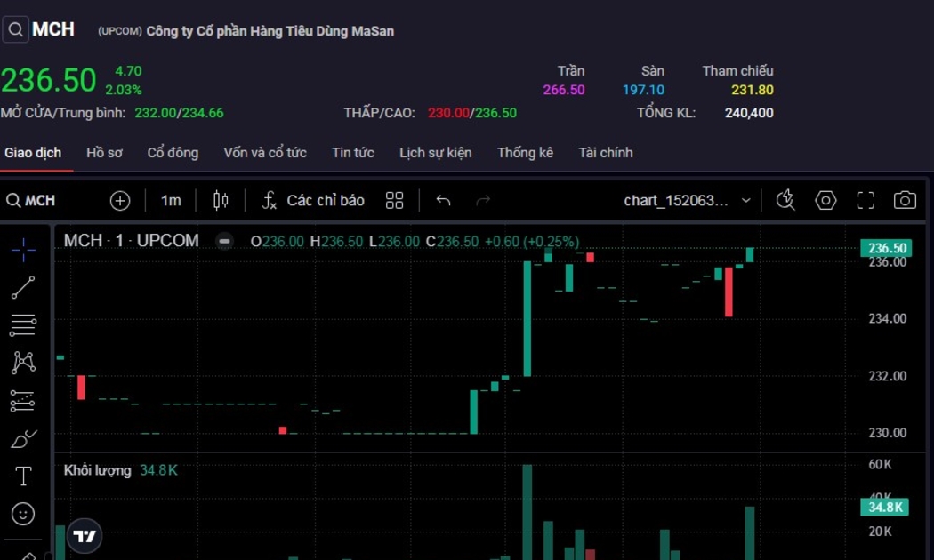Viewport: 934px width, 560px height.
Task: Open the 1m timeframe interval dropdown
Action: [171, 201]
